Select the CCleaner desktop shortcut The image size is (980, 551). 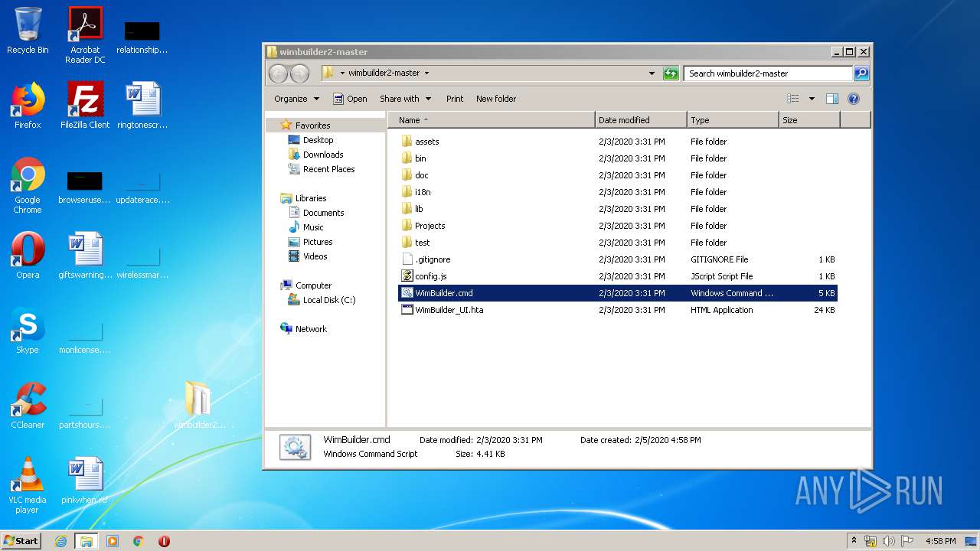click(28, 405)
